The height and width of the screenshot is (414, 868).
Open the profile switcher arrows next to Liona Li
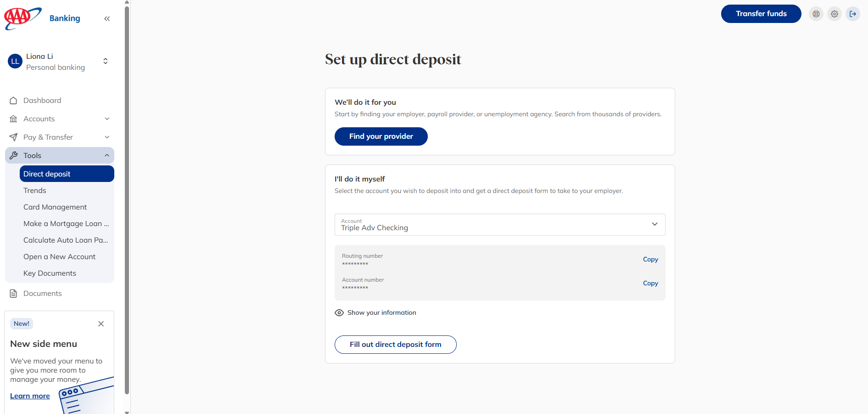coord(106,61)
